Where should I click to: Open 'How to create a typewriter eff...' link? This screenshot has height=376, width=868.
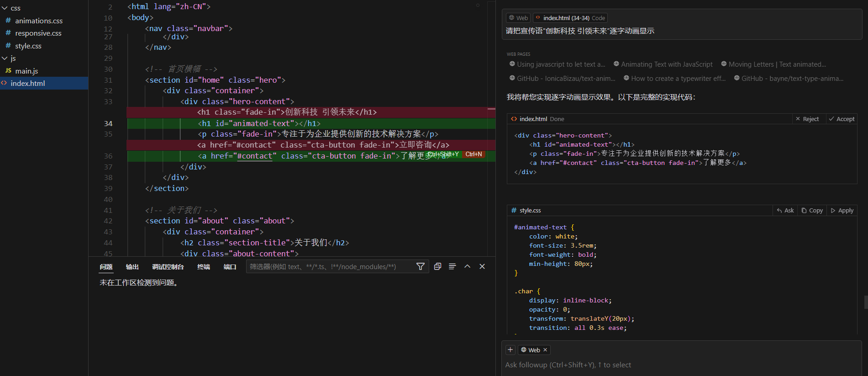pyautogui.click(x=674, y=79)
